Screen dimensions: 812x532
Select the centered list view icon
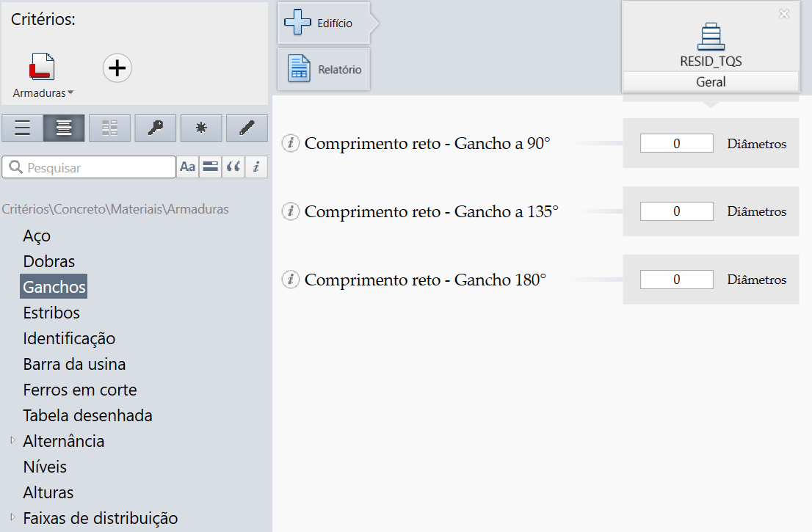pyautogui.click(x=64, y=128)
